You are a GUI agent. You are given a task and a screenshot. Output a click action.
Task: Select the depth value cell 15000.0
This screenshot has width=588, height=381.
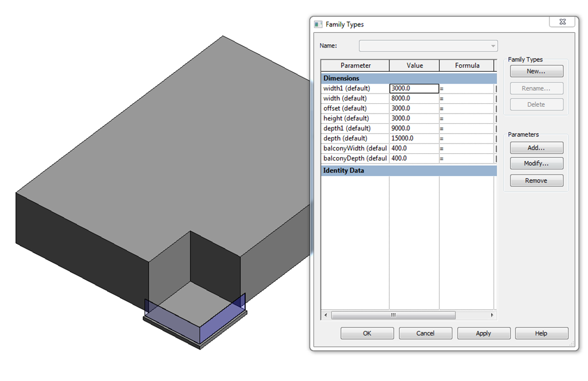coord(414,138)
